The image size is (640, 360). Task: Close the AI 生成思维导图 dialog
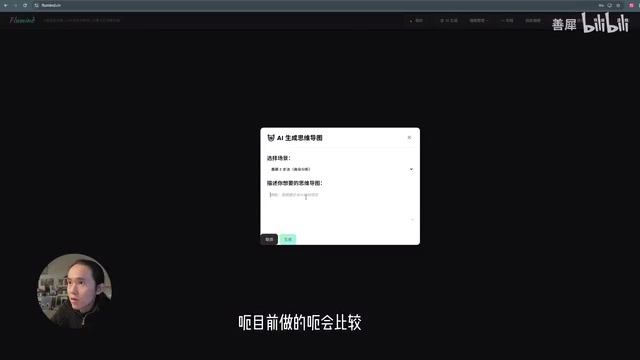coord(409,138)
